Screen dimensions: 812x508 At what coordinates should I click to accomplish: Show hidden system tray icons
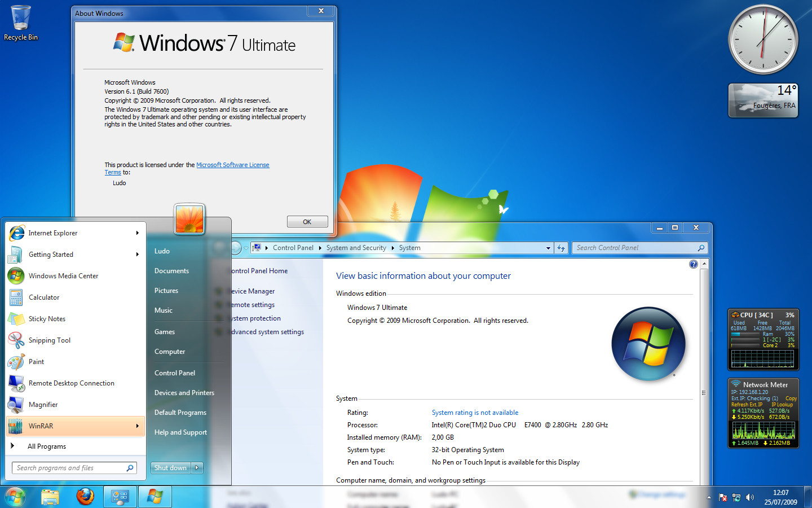pos(709,497)
